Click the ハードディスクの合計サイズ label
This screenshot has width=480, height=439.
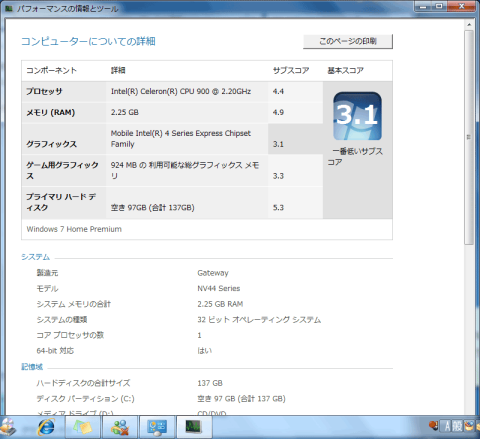pyautogui.click(x=83, y=383)
